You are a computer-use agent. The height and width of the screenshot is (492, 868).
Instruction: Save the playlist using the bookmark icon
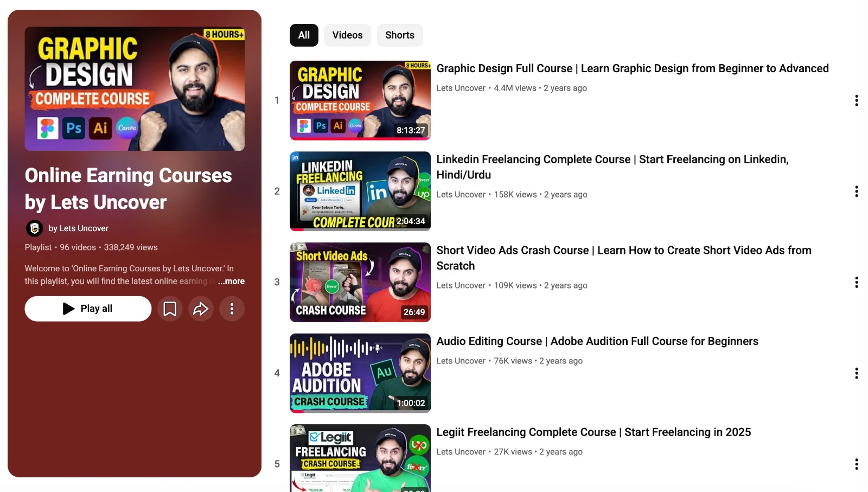[x=170, y=309]
